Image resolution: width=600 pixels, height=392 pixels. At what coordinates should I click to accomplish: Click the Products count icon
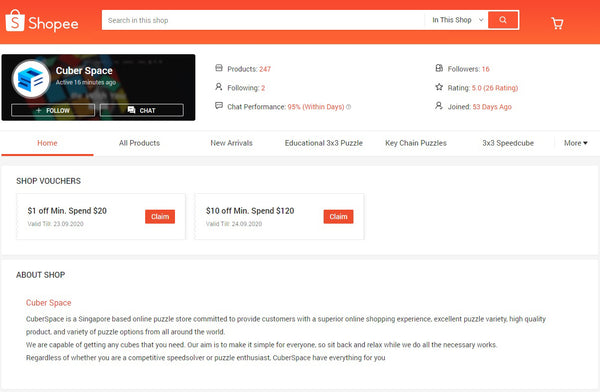(219, 68)
